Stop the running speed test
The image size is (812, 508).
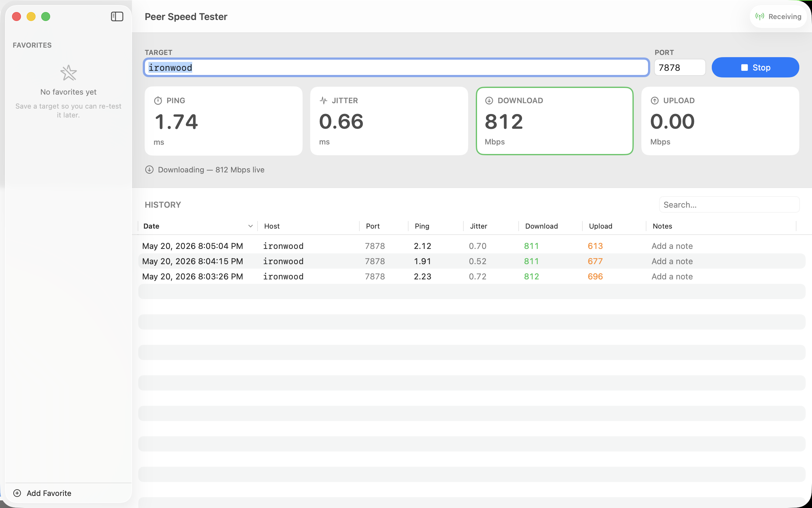tap(755, 67)
